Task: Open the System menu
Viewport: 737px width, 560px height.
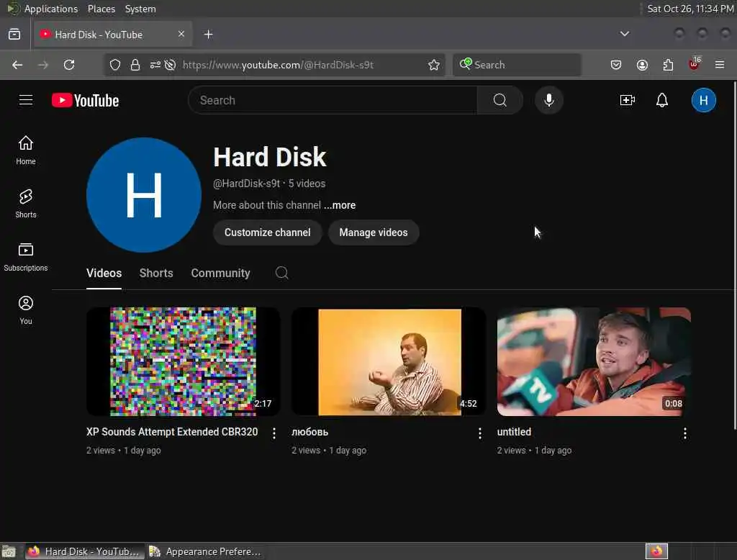Action: click(140, 9)
